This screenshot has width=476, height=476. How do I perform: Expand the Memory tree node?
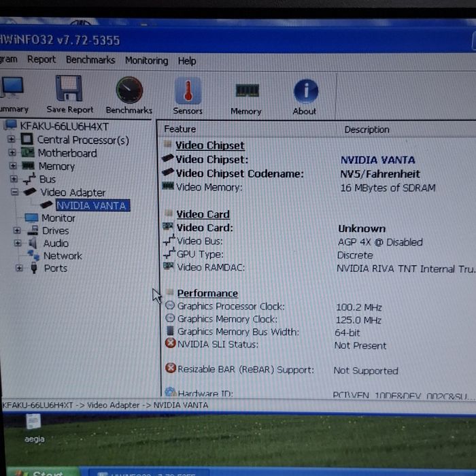click(13, 165)
